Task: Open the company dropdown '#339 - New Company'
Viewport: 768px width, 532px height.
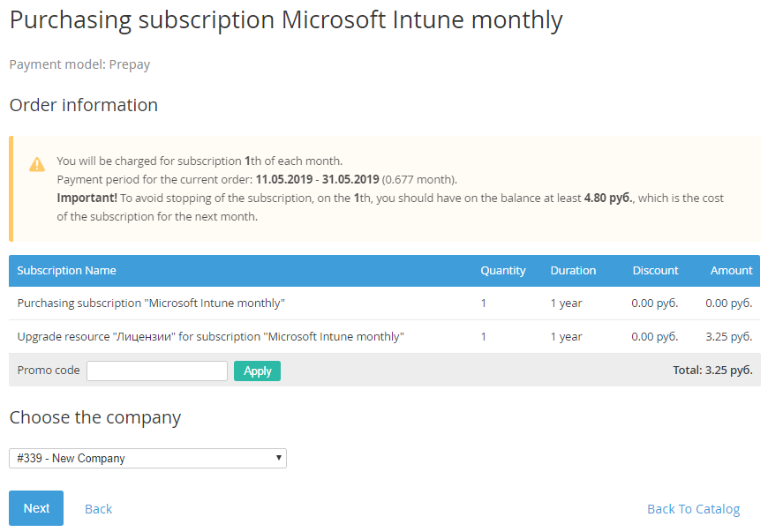Action: 148,458
